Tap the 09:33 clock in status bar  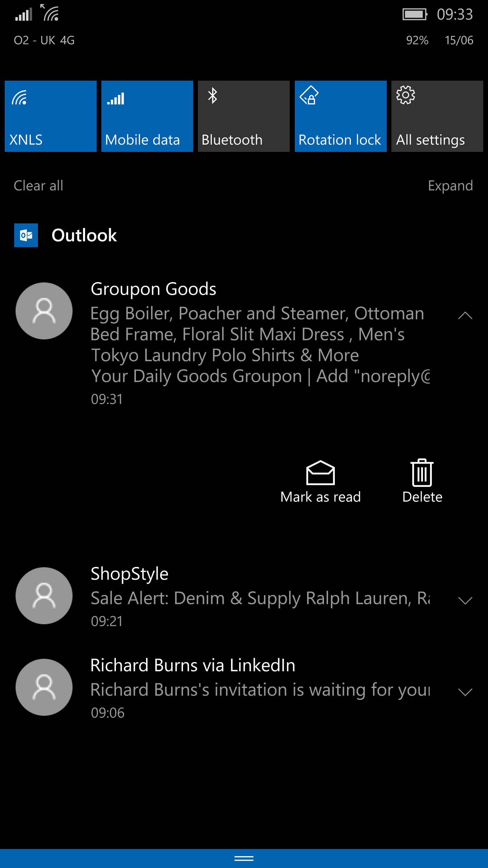(455, 15)
